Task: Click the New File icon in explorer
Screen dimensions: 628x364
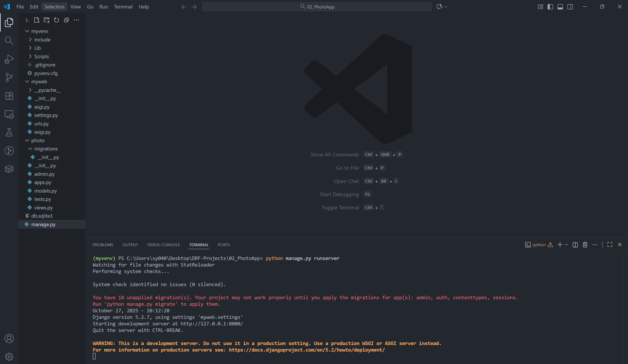Action: [37, 20]
